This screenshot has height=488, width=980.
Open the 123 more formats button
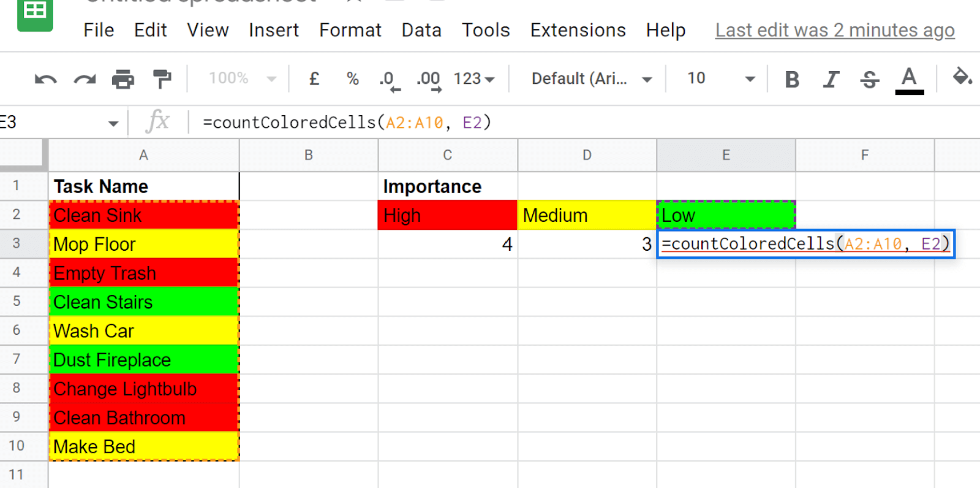[x=473, y=79]
